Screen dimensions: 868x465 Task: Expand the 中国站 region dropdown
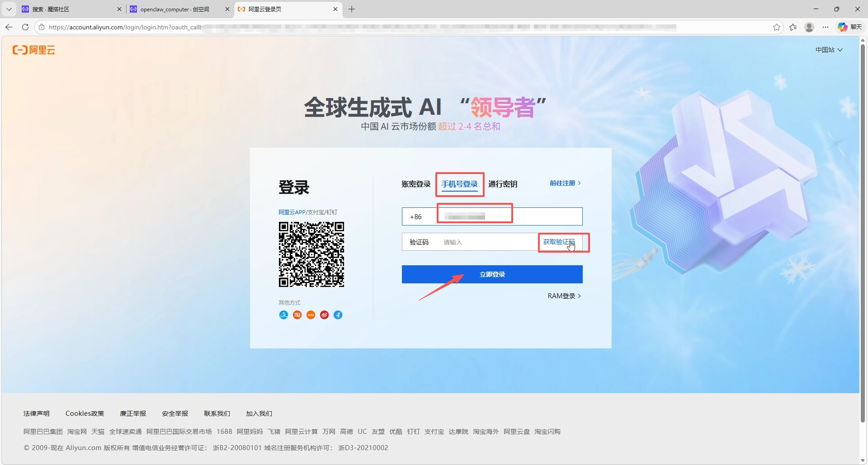[829, 50]
